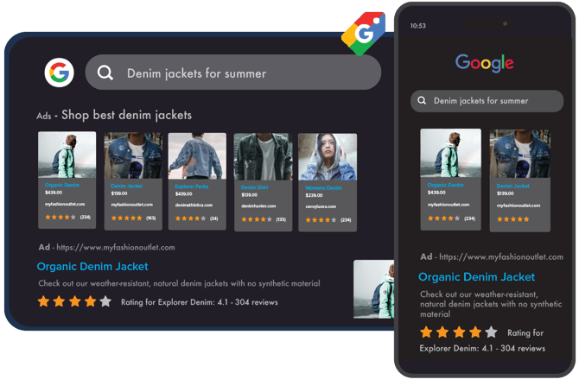Viewport: 579px width, 392px height.
Task: Click the weather-resistant ad description on desktop
Action: click(179, 283)
